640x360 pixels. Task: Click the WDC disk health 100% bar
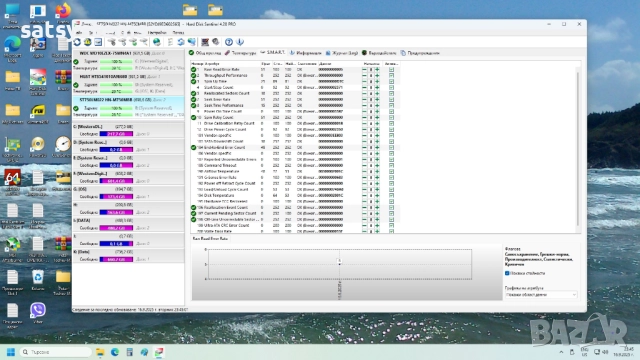(x=116, y=62)
